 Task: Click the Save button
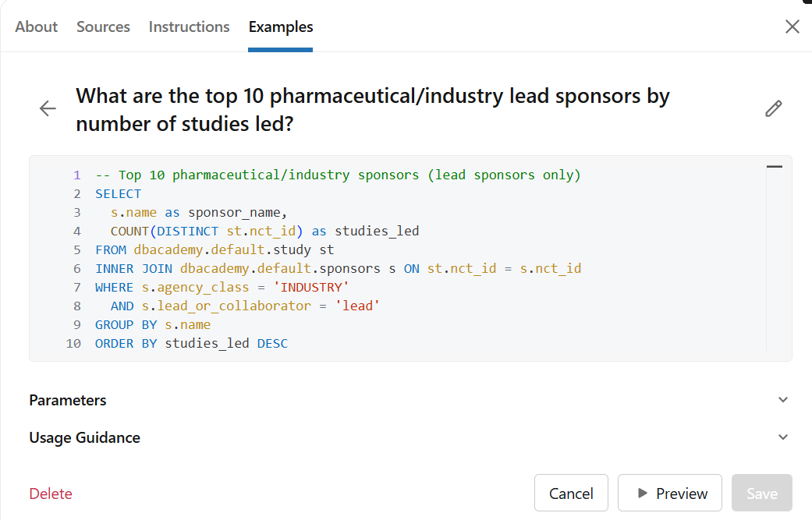coord(762,493)
